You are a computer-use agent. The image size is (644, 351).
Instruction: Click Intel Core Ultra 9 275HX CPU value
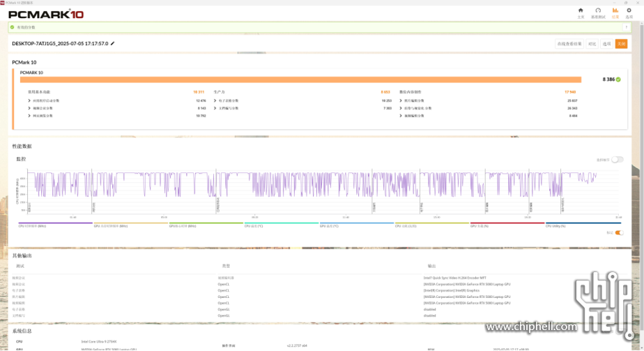[x=98, y=341]
